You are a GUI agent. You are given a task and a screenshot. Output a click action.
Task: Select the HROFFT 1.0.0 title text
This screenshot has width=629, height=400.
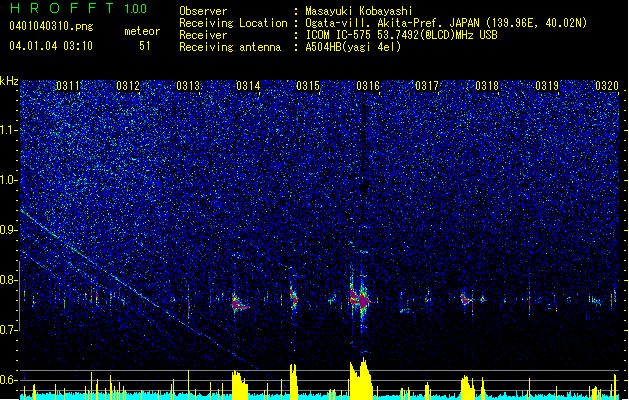78,8
